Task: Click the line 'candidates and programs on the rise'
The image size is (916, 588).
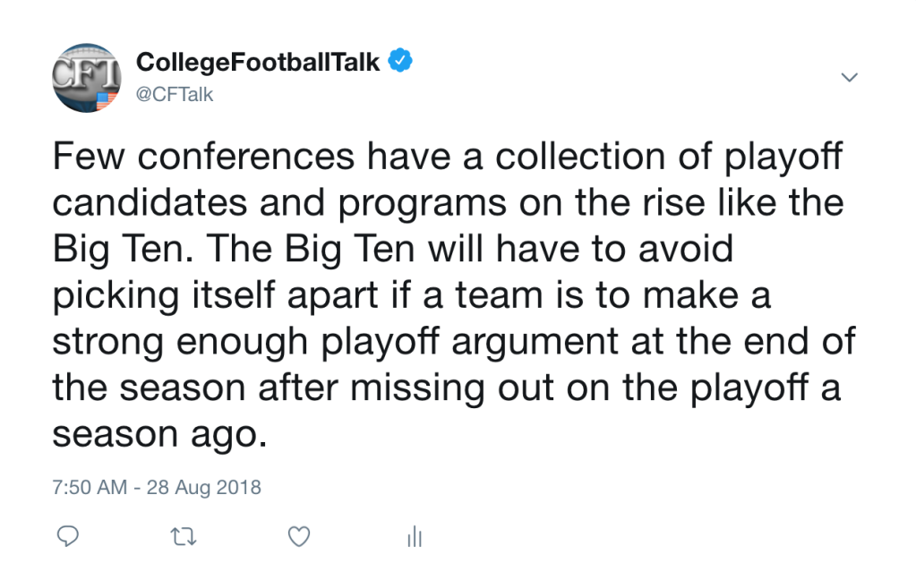Action: [448, 203]
